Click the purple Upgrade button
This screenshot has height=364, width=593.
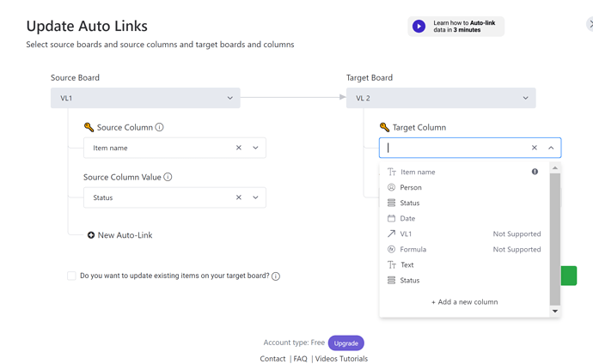346,343
